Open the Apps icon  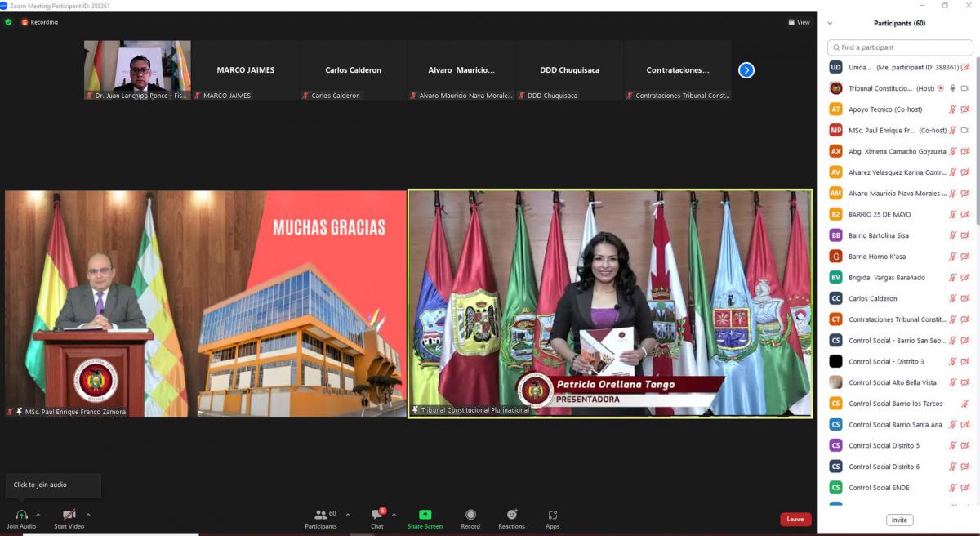tap(552, 515)
